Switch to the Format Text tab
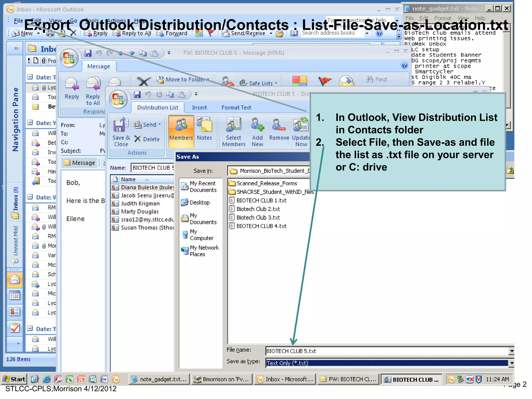532x399 pixels. click(236, 108)
